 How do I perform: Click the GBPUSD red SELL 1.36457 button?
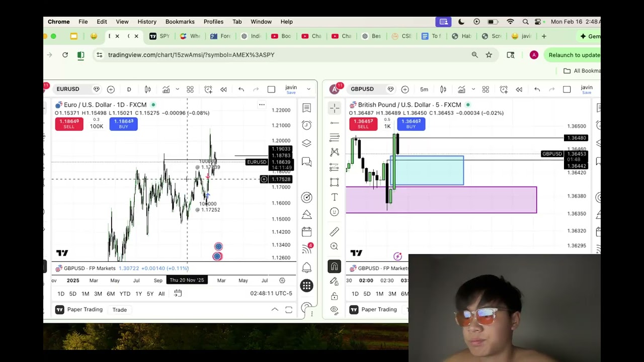(x=363, y=124)
